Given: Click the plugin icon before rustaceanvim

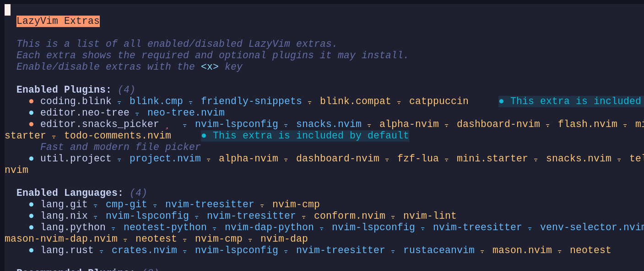Looking at the screenshot, I should [x=393, y=251].
